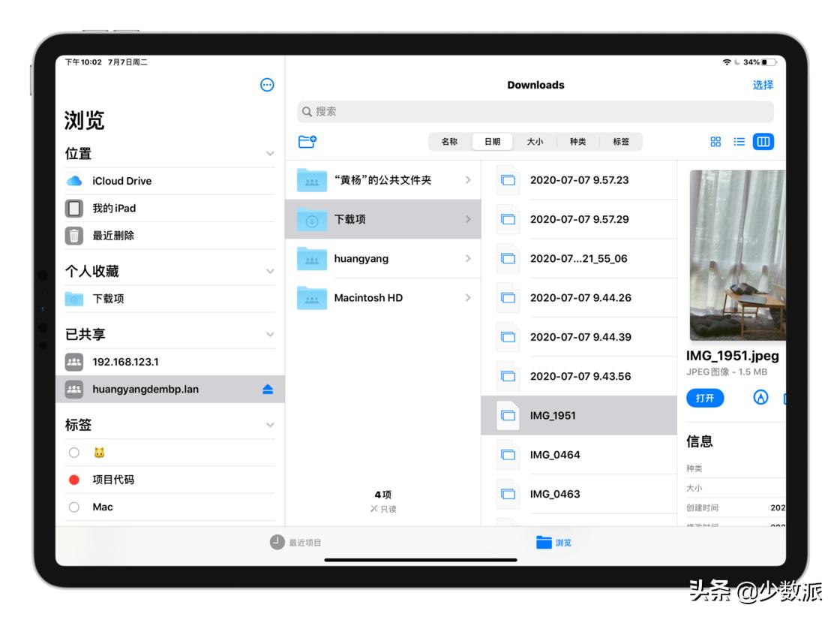Click the Markup icon under IMG_1951.jpeg
This screenshot has height=620, width=840.
(x=760, y=398)
